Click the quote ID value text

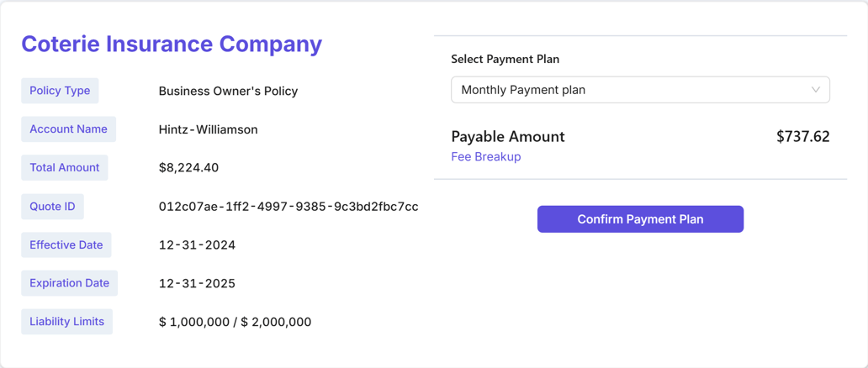coord(288,207)
